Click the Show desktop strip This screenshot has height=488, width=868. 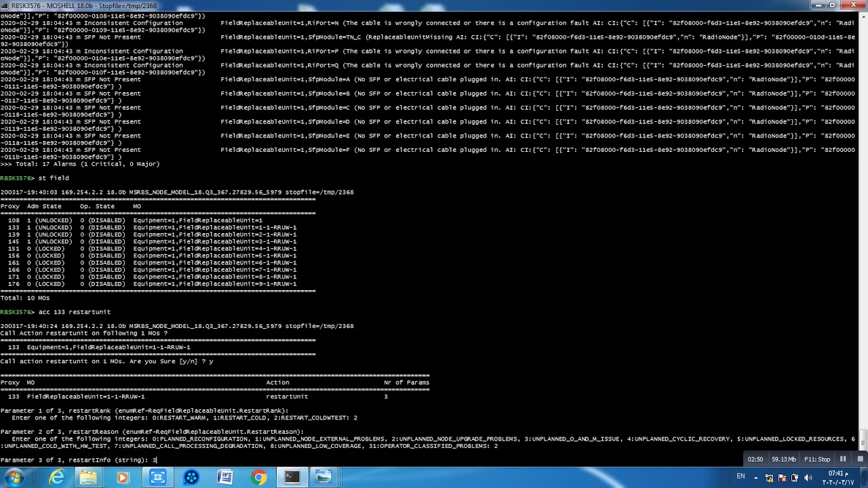point(865,478)
